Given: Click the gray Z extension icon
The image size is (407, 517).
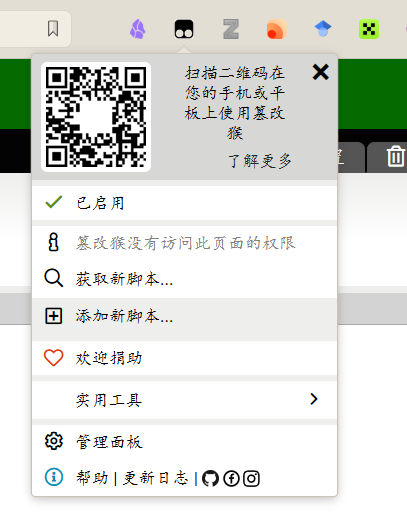Looking at the screenshot, I should tap(231, 29).
